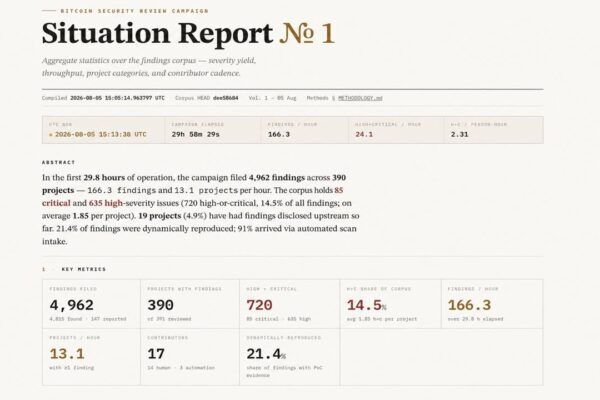Screen dimensions: 600x400
Task: Click the Key Metrics section heading
Action: (84, 269)
